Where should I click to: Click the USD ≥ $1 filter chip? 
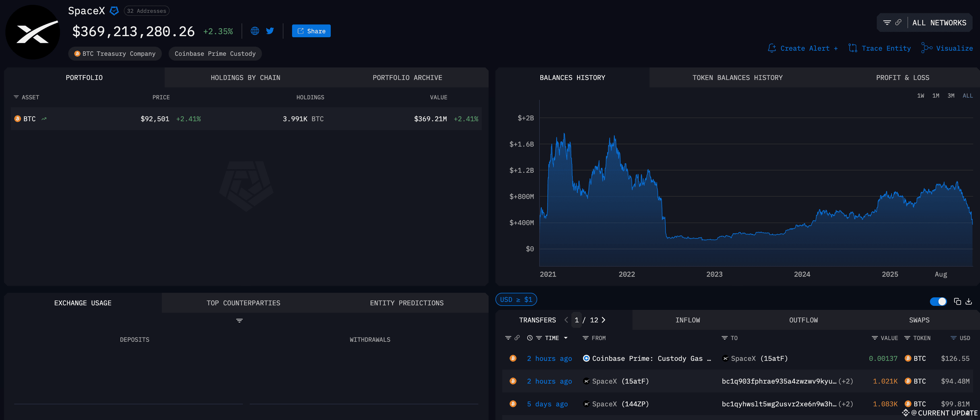pyautogui.click(x=516, y=300)
